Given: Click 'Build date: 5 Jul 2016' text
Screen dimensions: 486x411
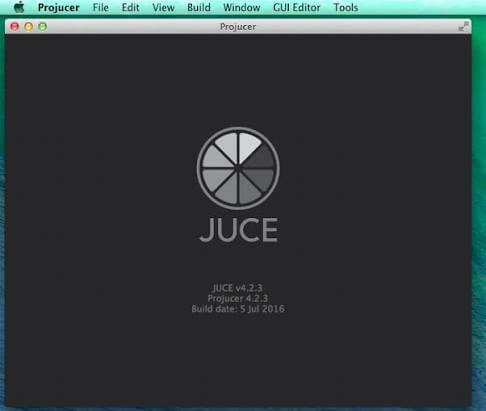Looking at the screenshot, I should (x=238, y=309).
